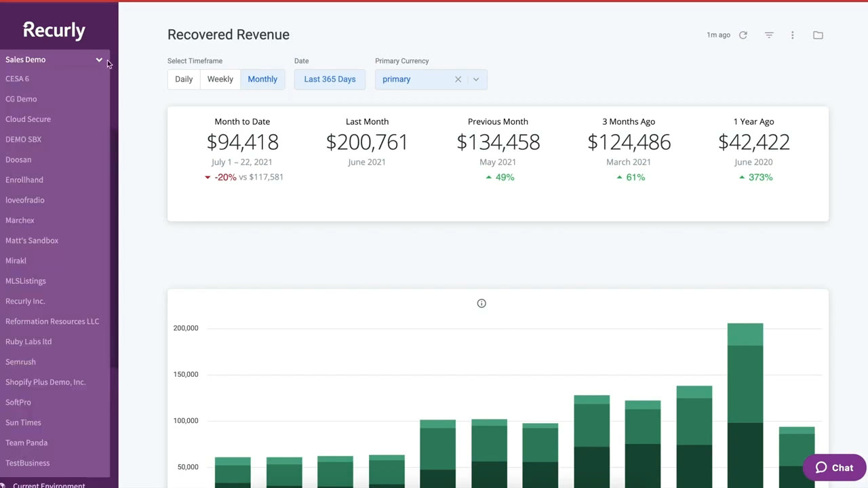This screenshot has width=868, height=488.
Task: Expand the Primary Currency dropdown arrow
Action: click(476, 79)
